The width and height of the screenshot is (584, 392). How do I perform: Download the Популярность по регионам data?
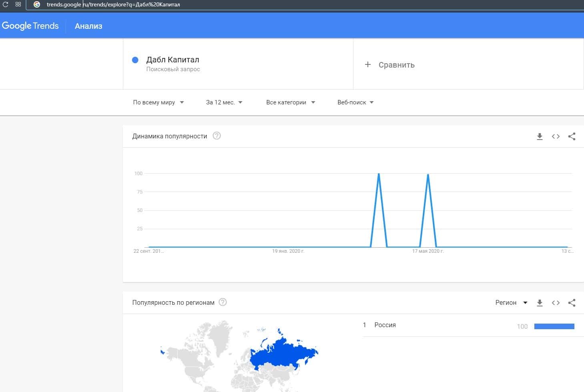click(x=540, y=303)
